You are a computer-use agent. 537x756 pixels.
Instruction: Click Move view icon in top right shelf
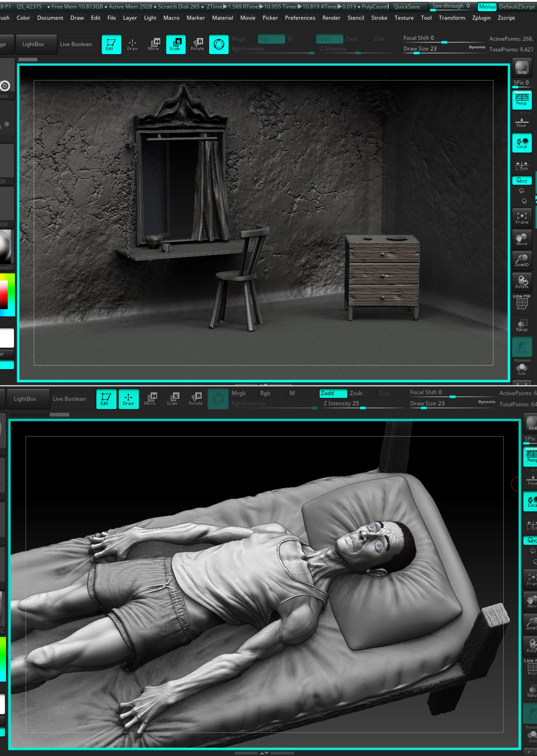[522, 239]
